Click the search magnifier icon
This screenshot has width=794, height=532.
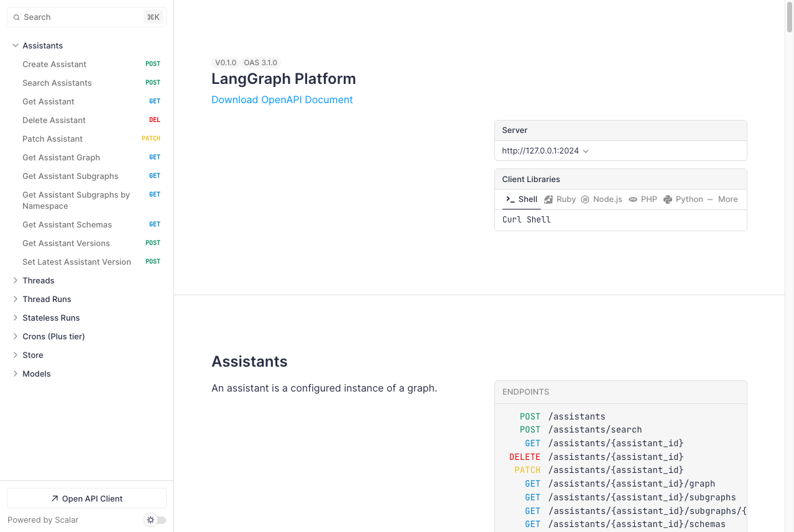[17, 17]
